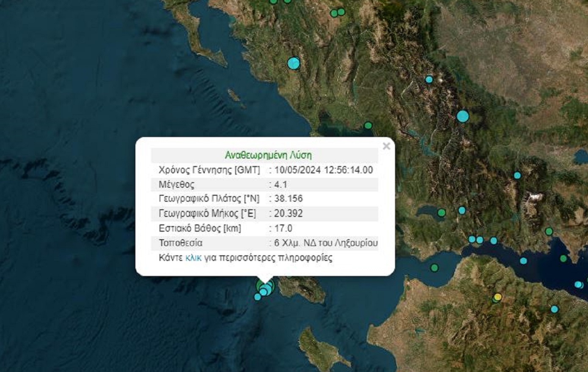Select the small cyan marker southwest of the Kefalonia cluster
The width and height of the screenshot is (588, 372).
coord(257,297)
